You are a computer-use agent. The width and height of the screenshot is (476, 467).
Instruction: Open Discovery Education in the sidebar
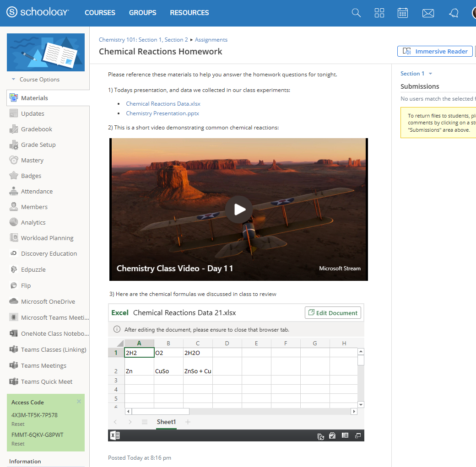click(x=49, y=254)
